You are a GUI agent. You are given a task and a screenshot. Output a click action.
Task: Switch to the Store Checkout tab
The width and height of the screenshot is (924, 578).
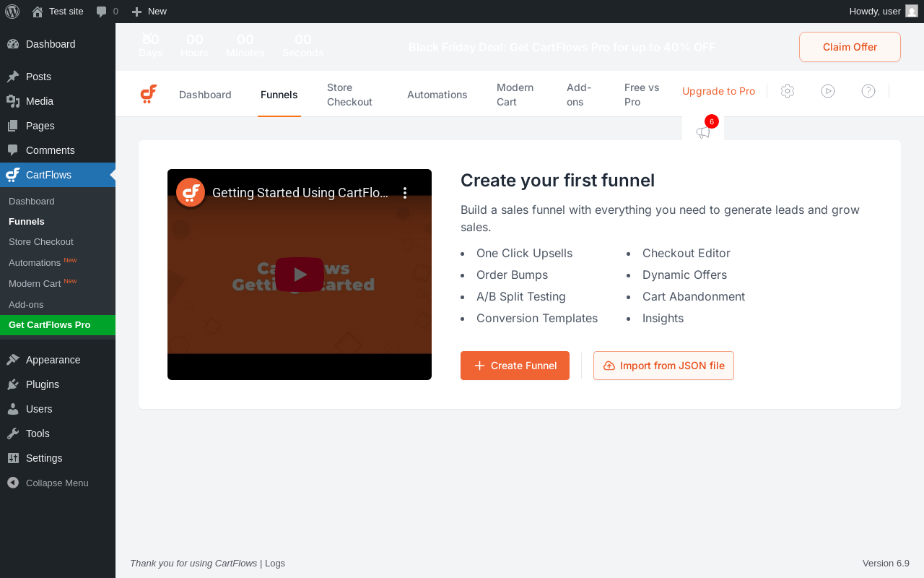tap(349, 95)
